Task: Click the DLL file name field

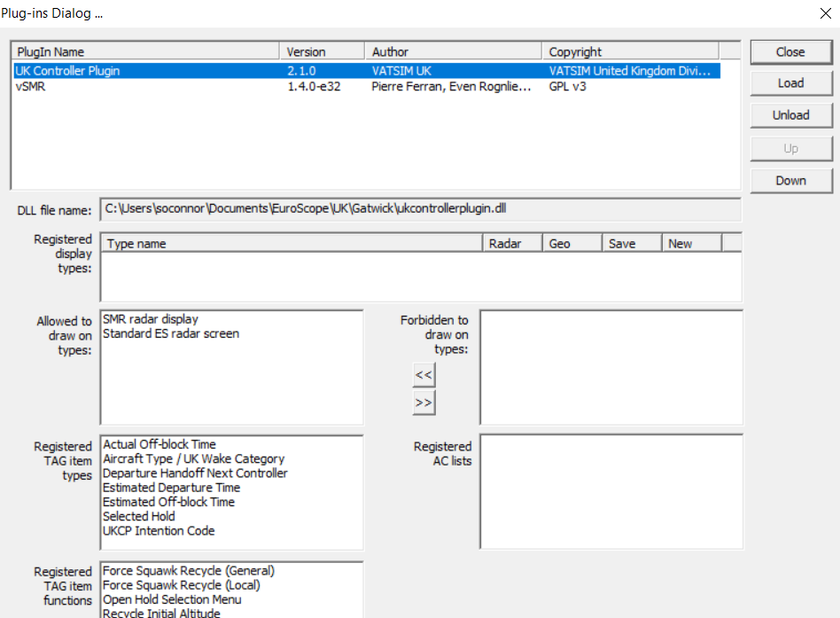Action: 420,209
